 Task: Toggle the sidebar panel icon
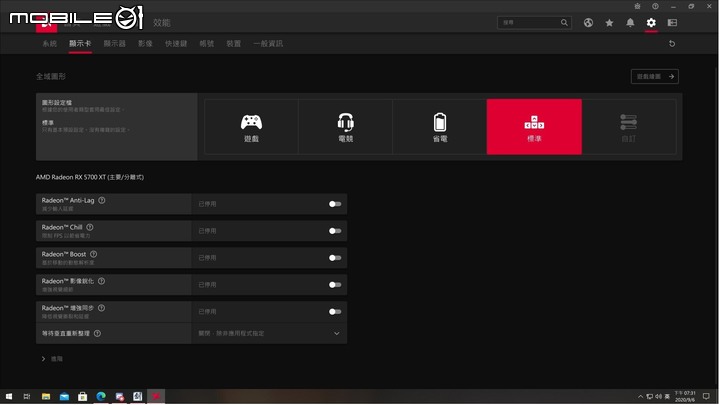point(672,22)
